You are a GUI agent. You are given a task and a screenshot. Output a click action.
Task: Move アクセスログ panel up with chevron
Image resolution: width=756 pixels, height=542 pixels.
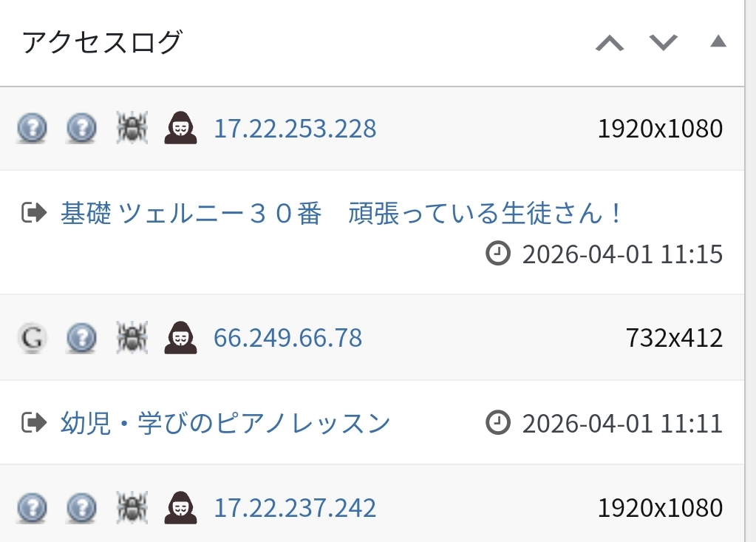point(610,43)
